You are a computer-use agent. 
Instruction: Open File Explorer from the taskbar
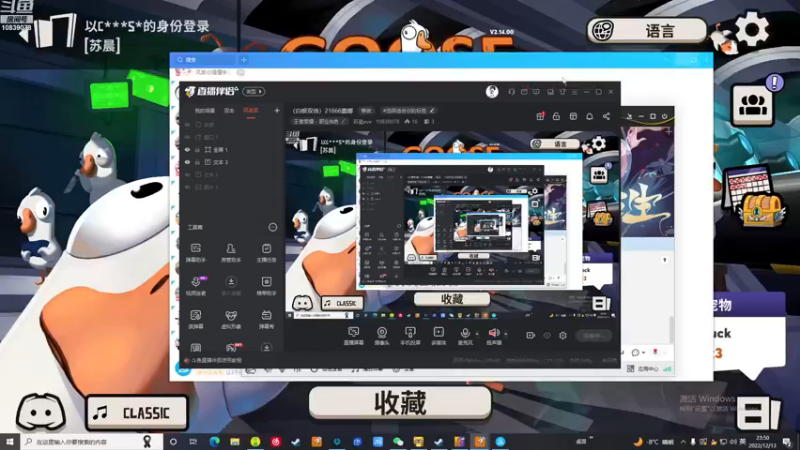point(235,441)
